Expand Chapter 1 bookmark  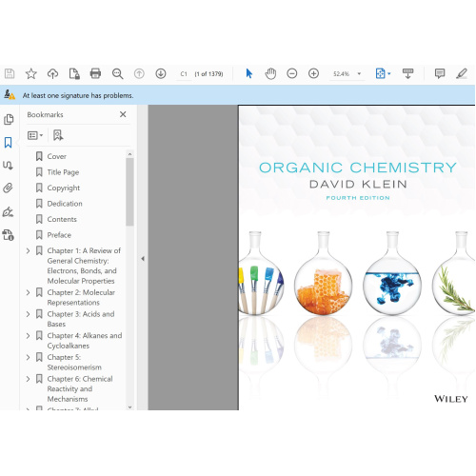[x=28, y=250]
